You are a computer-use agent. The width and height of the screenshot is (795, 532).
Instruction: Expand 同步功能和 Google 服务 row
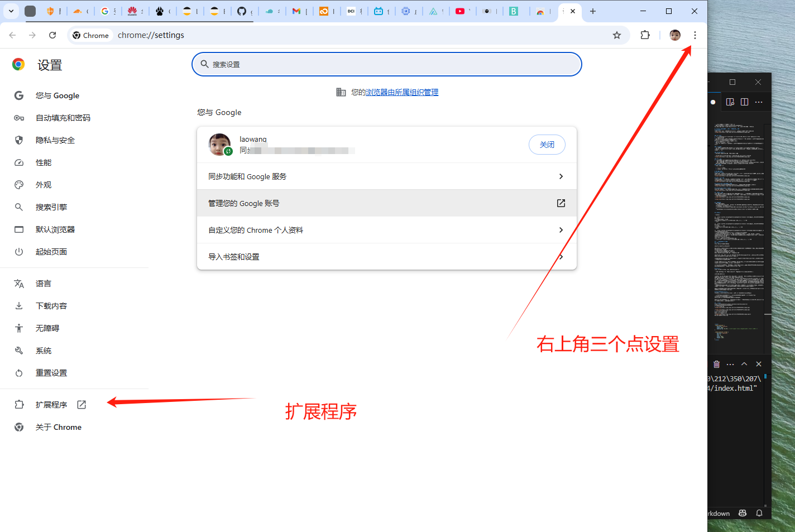[386, 176]
